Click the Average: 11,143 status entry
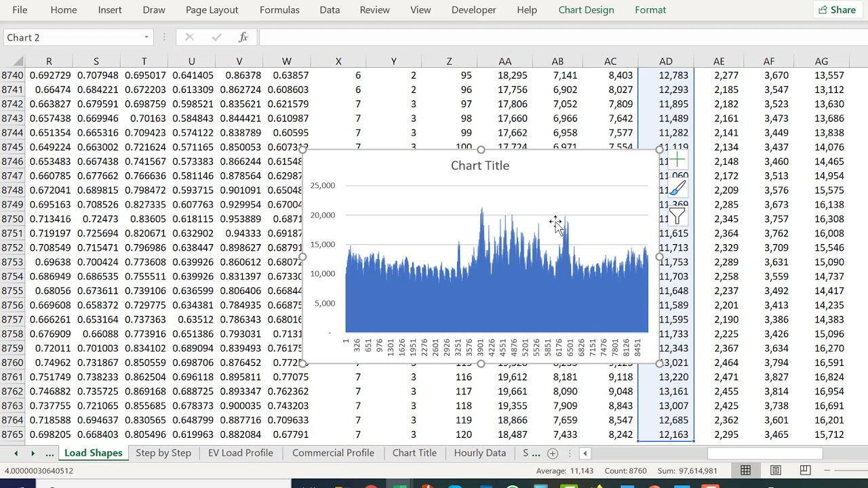868x488 pixels. [565, 470]
